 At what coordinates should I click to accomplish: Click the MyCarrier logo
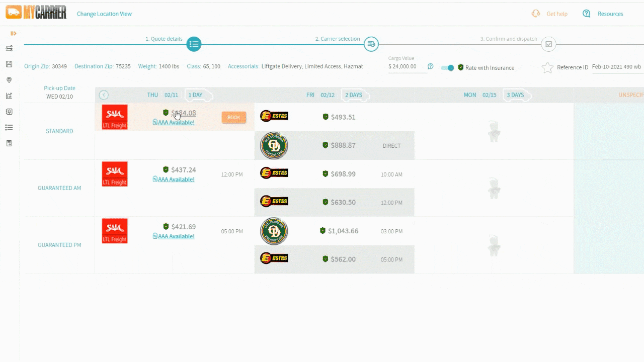(36, 13)
